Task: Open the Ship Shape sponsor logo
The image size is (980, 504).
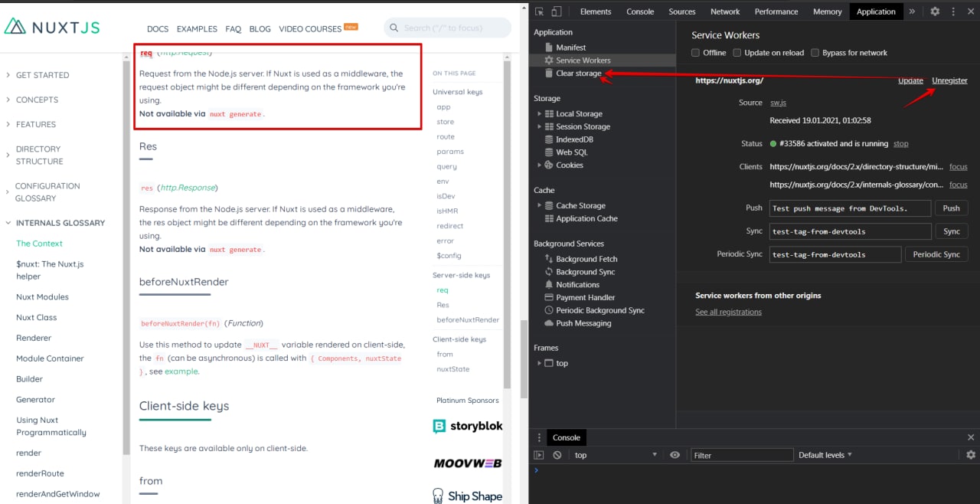Action: click(x=468, y=496)
